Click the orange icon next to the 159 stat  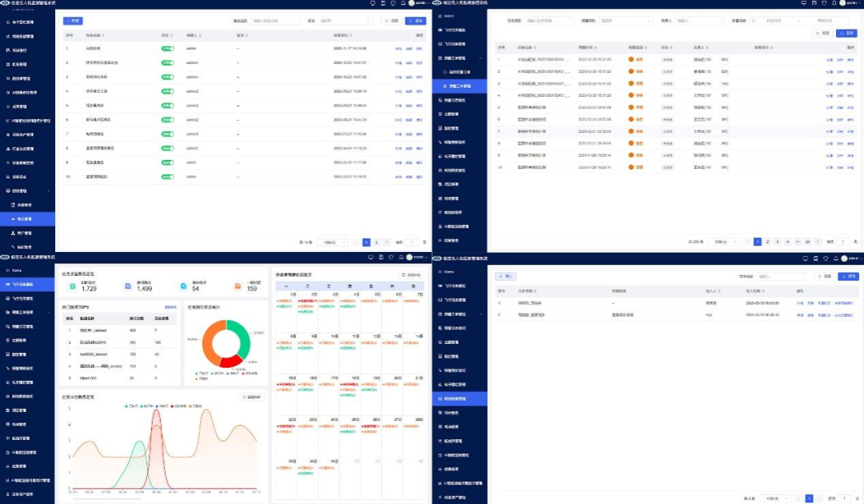[238, 286]
